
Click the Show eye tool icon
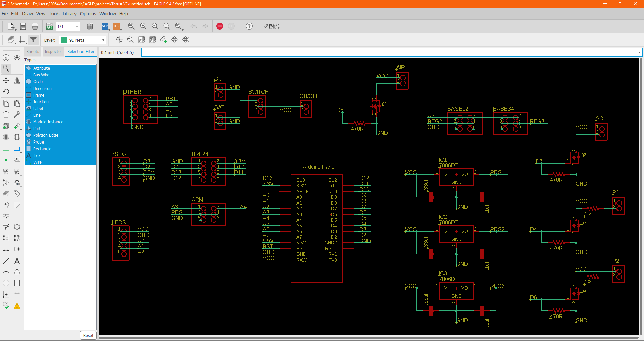point(17,58)
